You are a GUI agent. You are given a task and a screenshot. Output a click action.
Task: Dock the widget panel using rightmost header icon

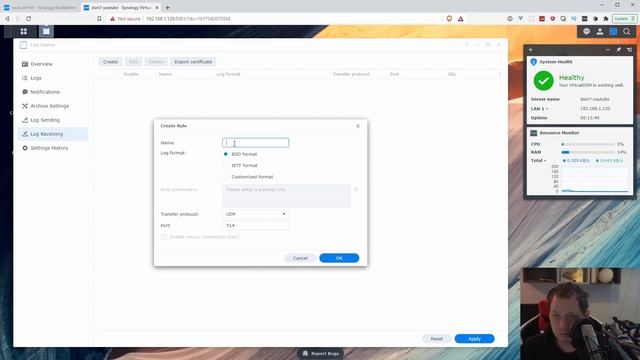pyautogui.click(x=629, y=50)
